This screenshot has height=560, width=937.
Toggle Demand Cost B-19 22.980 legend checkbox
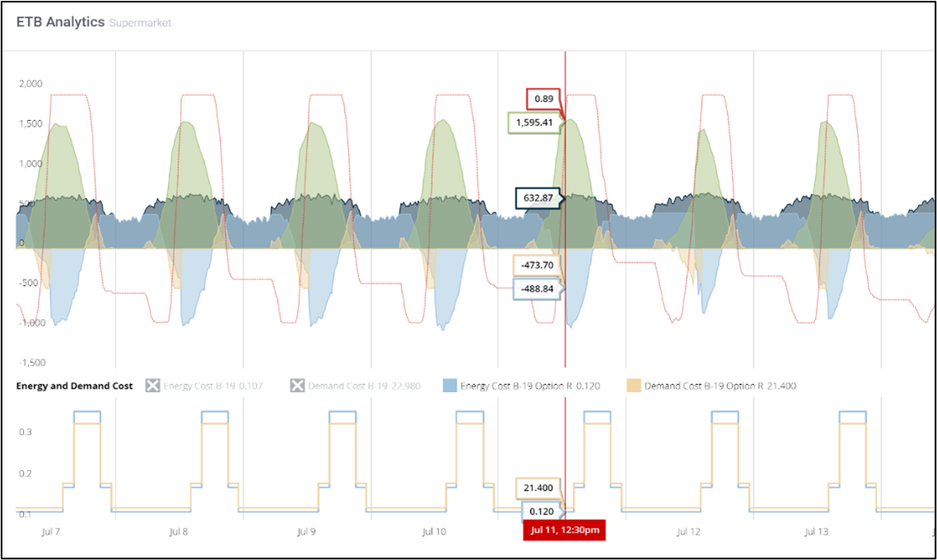pos(297,385)
